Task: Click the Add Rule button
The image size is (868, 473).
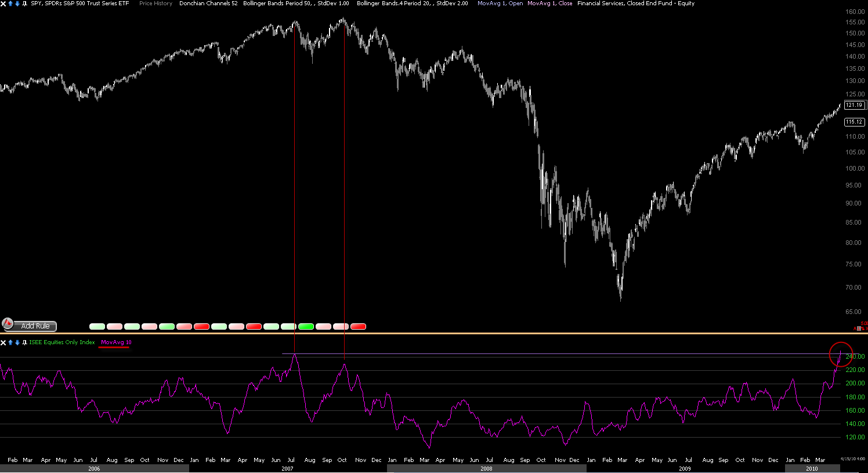Action: (x=35, y=326)
